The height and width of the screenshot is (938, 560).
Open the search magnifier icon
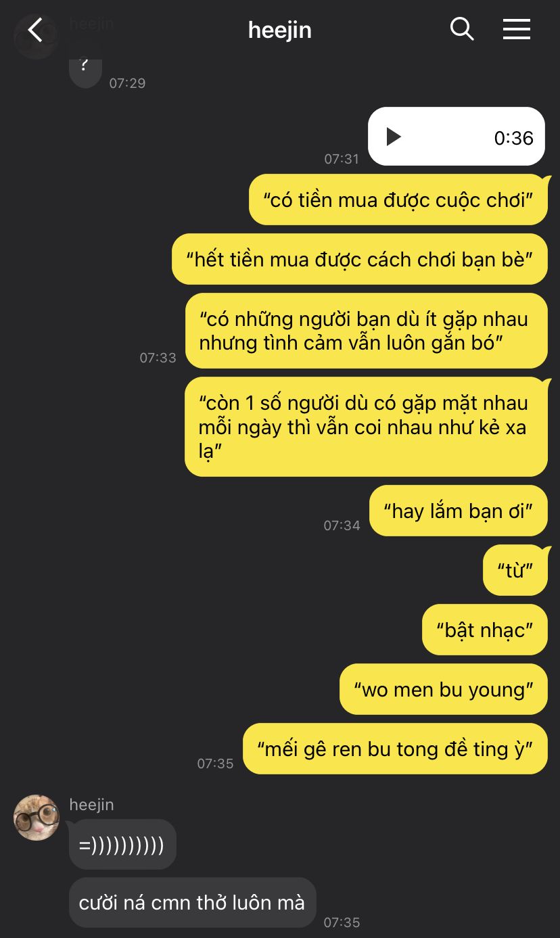pyautogui.click(x=461, y=29)
